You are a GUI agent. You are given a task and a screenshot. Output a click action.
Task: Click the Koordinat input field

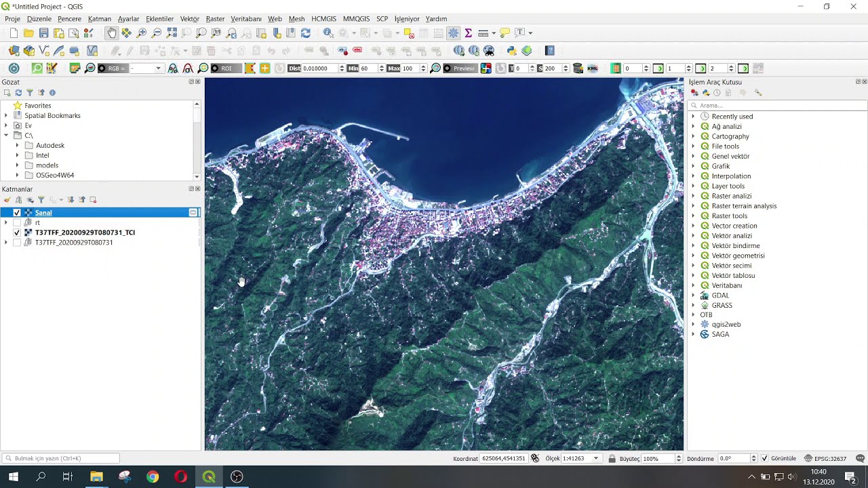click(504, 459)
